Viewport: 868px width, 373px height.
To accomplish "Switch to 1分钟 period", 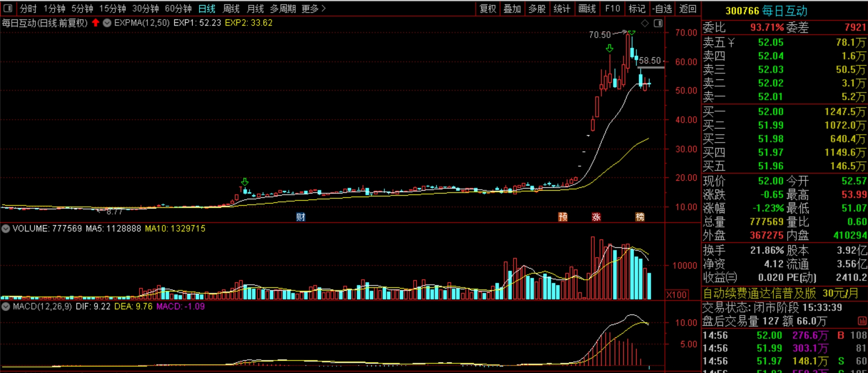I will pos(54,9).
